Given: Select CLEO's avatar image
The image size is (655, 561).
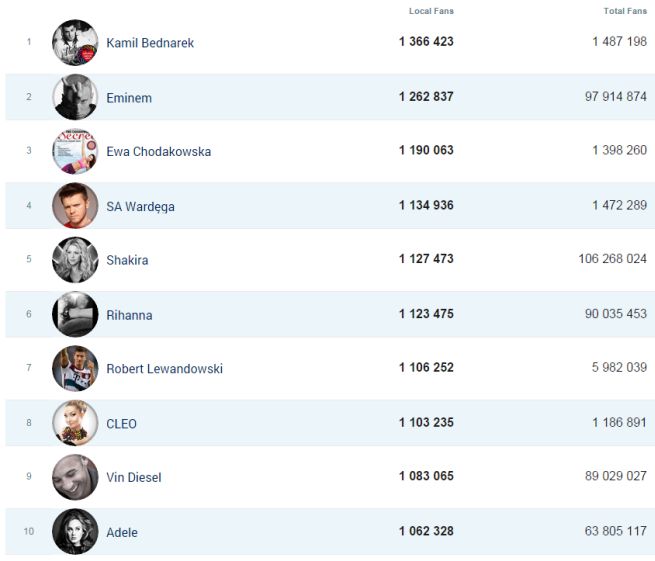Looking at the screenshot, I should 75,423.
